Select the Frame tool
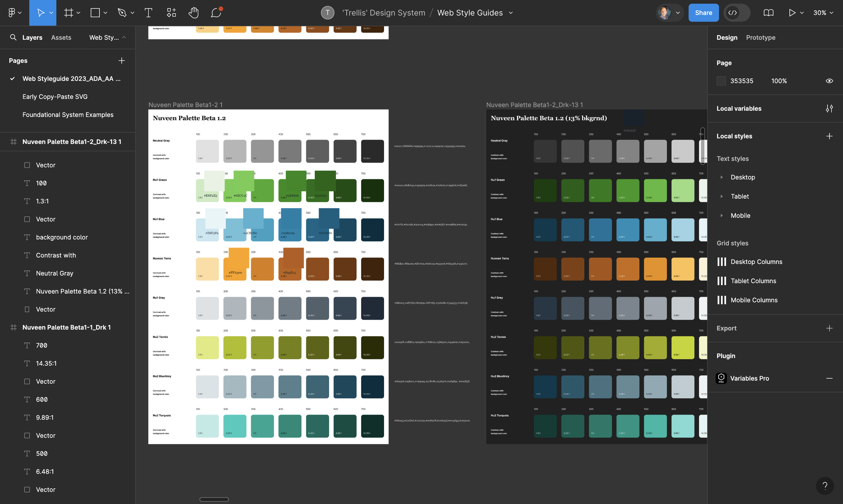The height and width of the screenshot is (504, 843). click(x=68, y=13)
